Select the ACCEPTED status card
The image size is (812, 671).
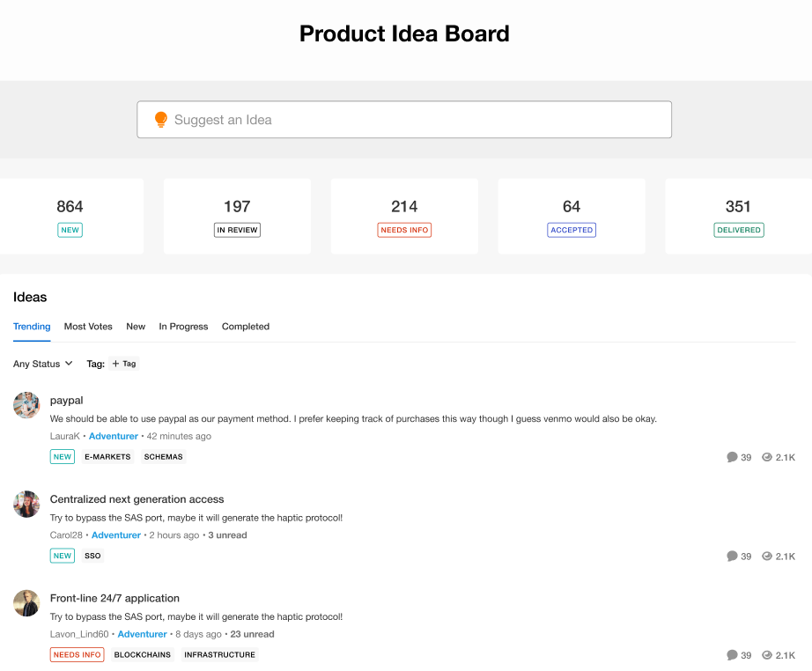(572, 216)
